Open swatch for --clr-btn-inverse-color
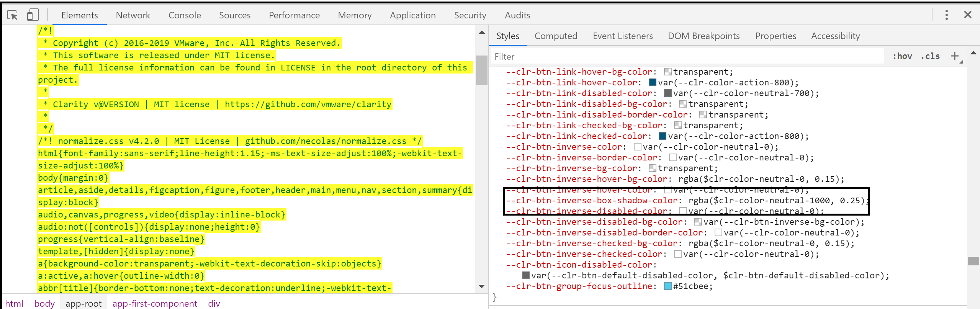The height and width of the screenshot is (309, 980). 637,147
